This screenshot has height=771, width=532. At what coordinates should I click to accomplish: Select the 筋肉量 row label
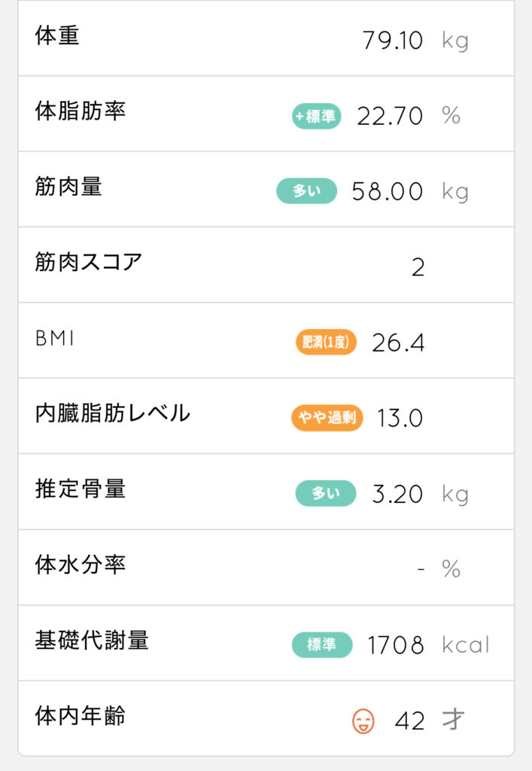[x=68, y=187]
